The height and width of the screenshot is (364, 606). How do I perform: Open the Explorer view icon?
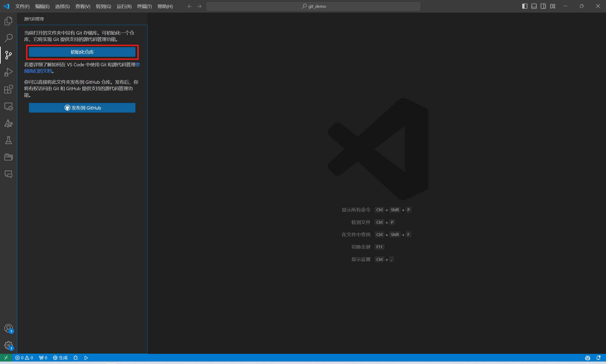8,21
